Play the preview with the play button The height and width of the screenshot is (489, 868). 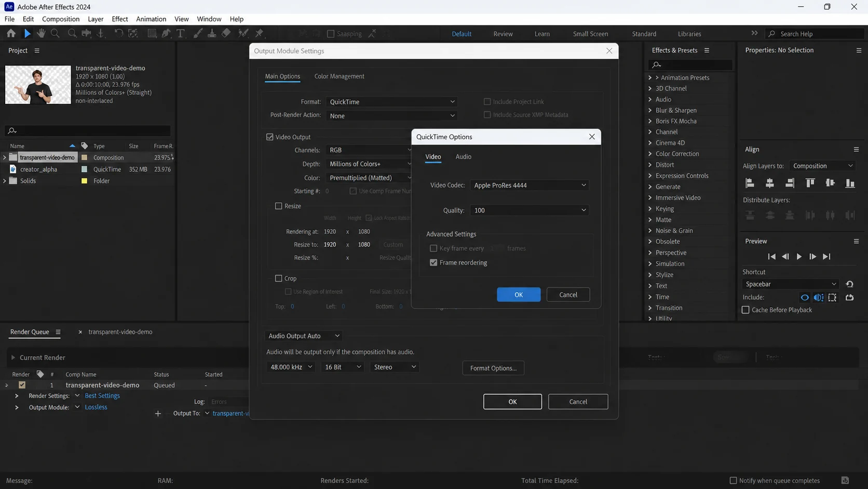coord(799,257)
